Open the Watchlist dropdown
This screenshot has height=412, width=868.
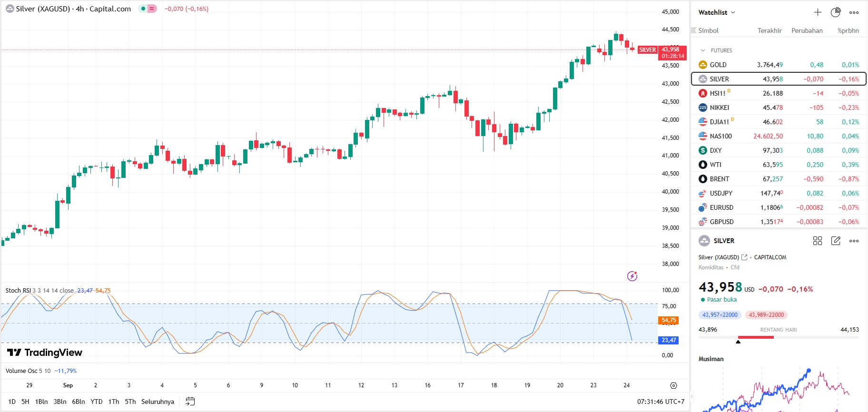pyautogui.click(x=717, y=12)
